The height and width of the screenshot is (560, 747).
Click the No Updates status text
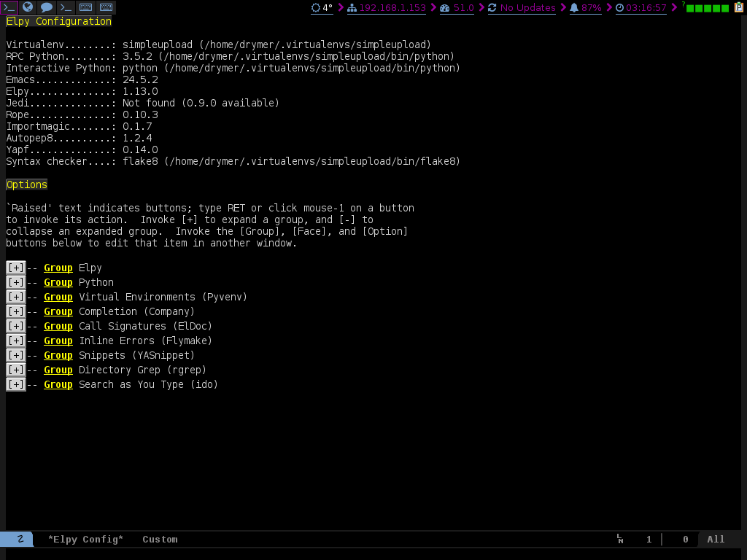(x=528, y=7)
